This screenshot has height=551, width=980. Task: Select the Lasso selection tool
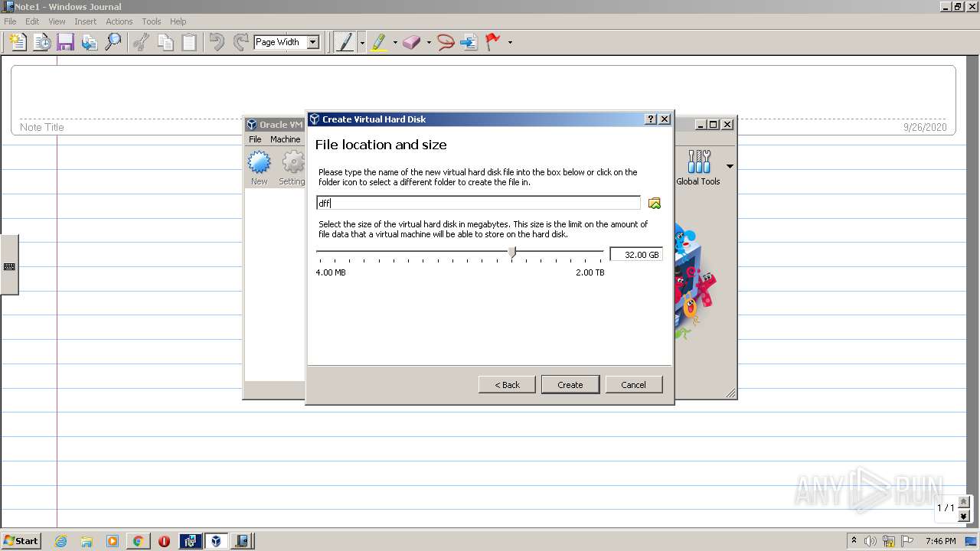tap(446, 42)
